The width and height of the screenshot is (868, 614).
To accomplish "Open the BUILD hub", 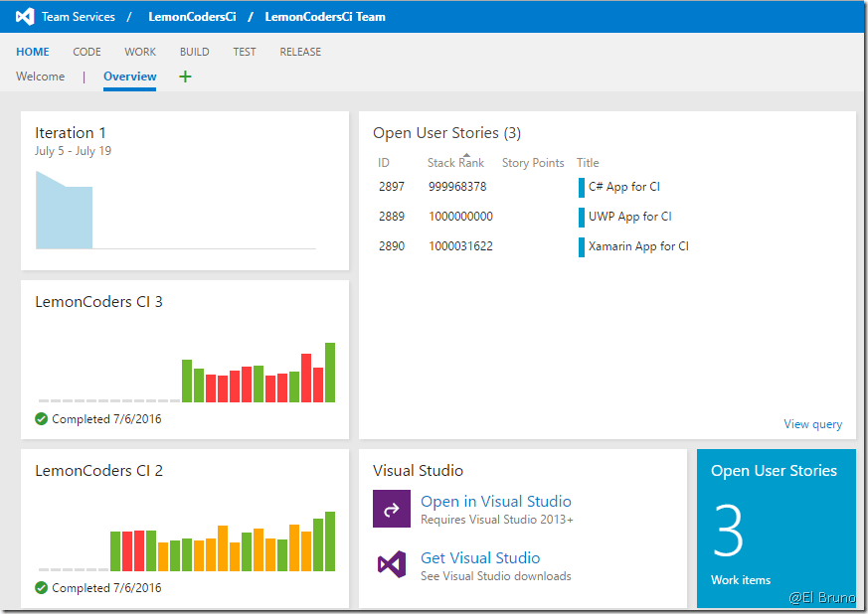I will click(x=194, y=52).
